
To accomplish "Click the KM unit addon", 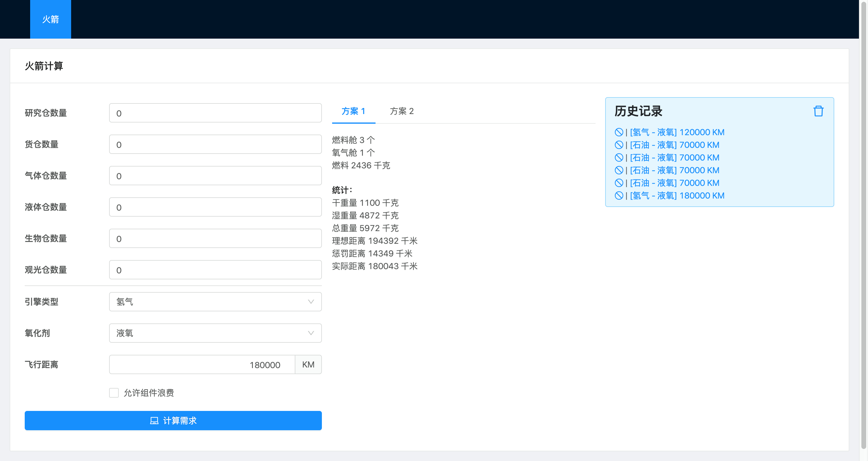I will pos(308,364).
